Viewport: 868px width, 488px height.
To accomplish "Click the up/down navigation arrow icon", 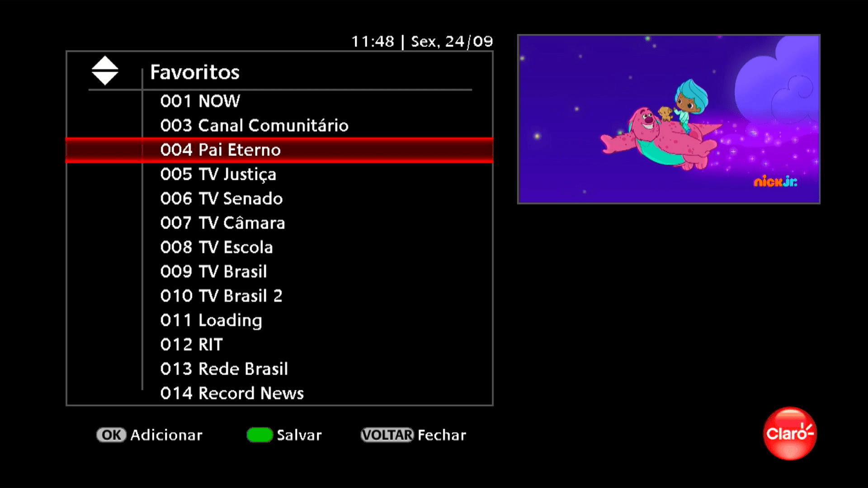I will (x=104, y=70).
